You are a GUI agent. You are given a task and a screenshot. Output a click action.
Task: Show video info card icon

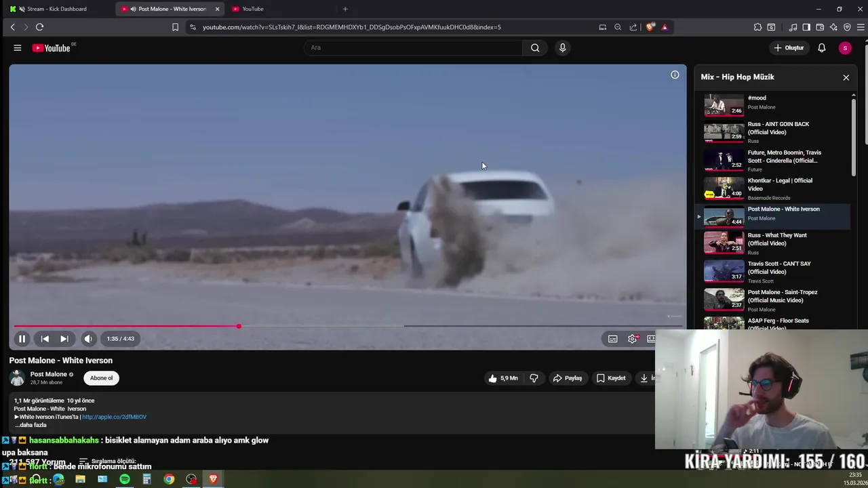tap(675, 75)
